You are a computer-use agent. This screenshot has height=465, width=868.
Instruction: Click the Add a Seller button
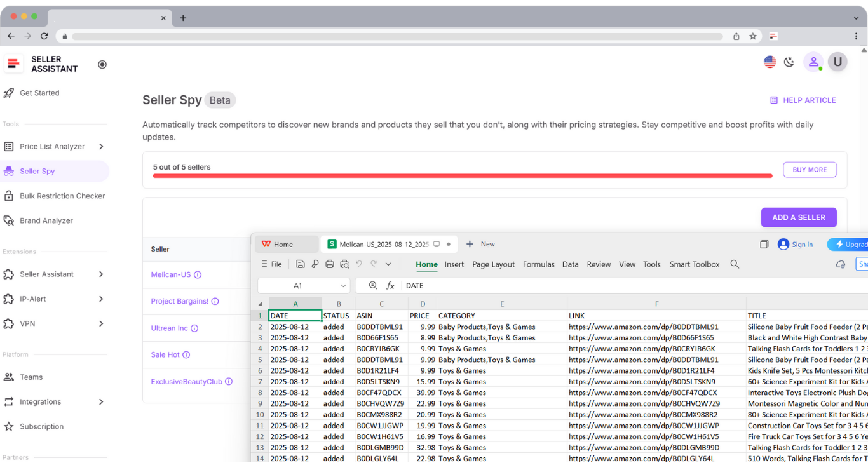point(799,217)
